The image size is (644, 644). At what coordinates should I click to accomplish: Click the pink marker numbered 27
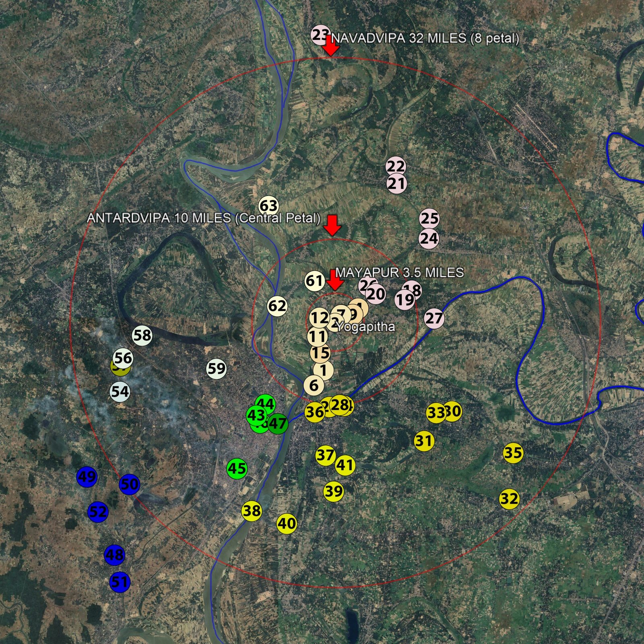coord(433,318)
